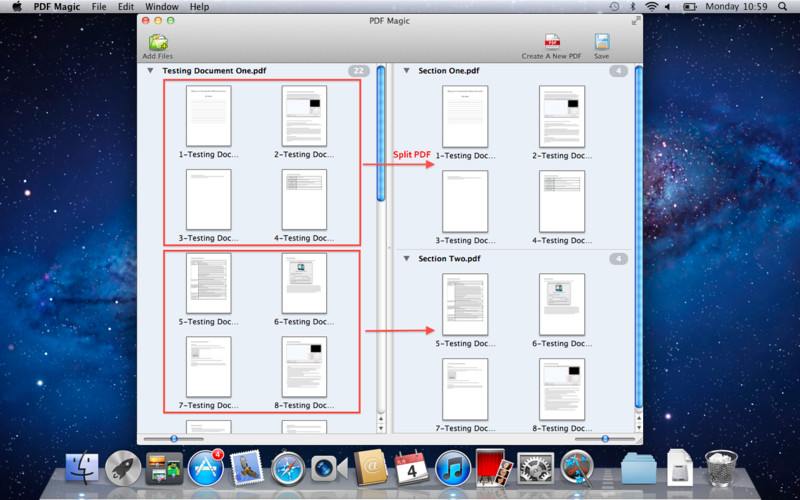The width and height of the screenshot is (800, 500).
Task: Select page 2 thumbnail in Section One.pdf
Action: pos(562,117)
